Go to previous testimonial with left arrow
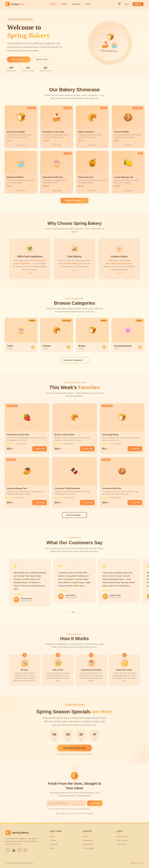149x868 pixels. tap(69, 612)
